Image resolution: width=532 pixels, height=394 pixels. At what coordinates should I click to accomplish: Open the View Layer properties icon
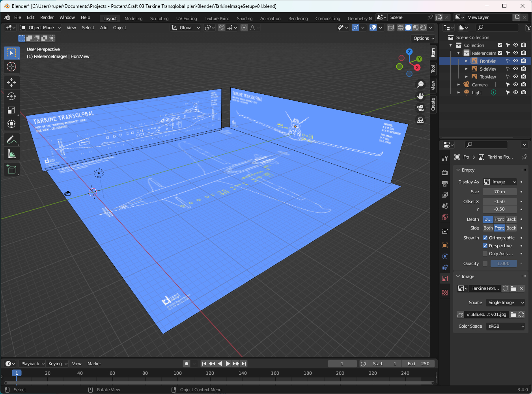445,195
